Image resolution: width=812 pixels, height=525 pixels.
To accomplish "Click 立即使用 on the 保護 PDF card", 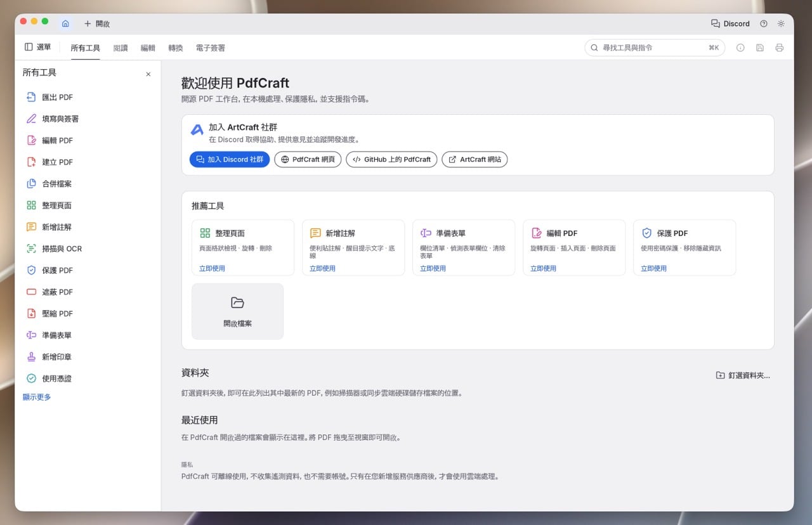I will [653, 268].
